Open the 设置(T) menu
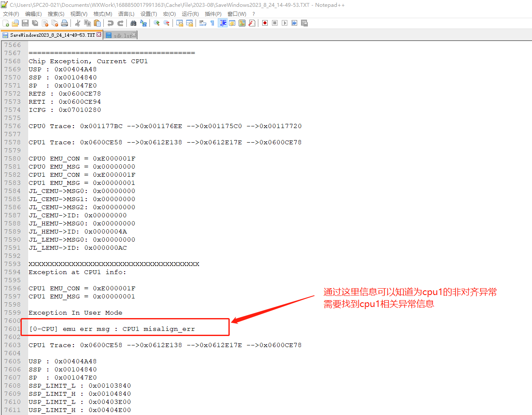This screenshot has width=532, height=415. 149,14
